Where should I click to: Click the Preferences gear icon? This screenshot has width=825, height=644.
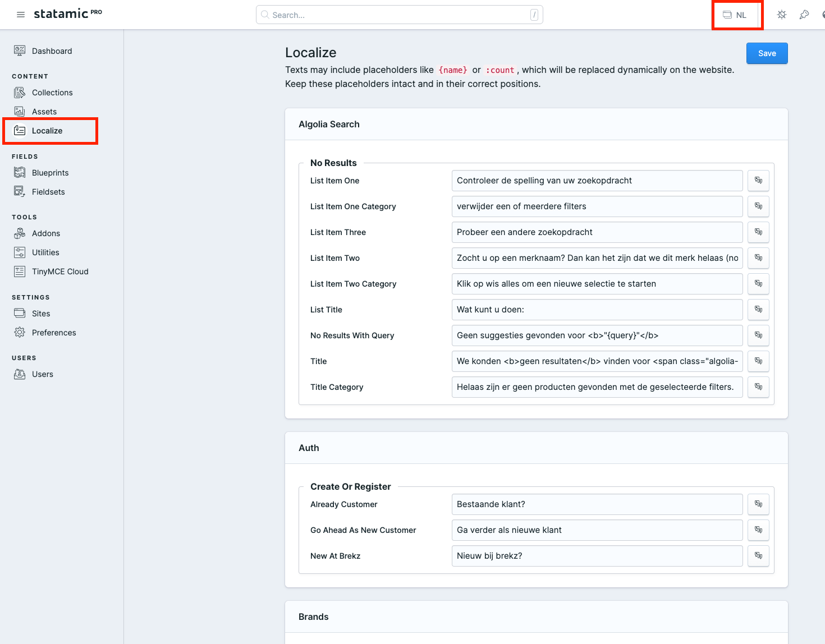pos(20,333)
